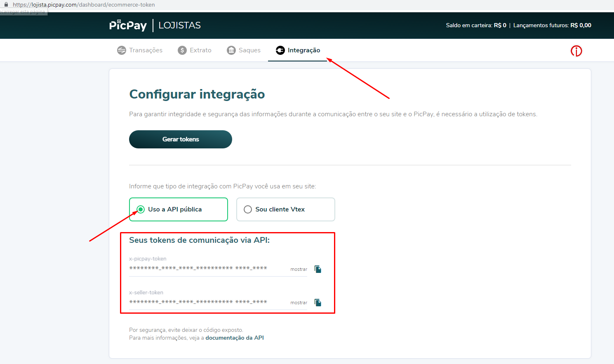The height and width of the screenshot is (364, 614).
Task: Click the Saques bank icon
Action: pyautogui.click(x=231, y=50)
